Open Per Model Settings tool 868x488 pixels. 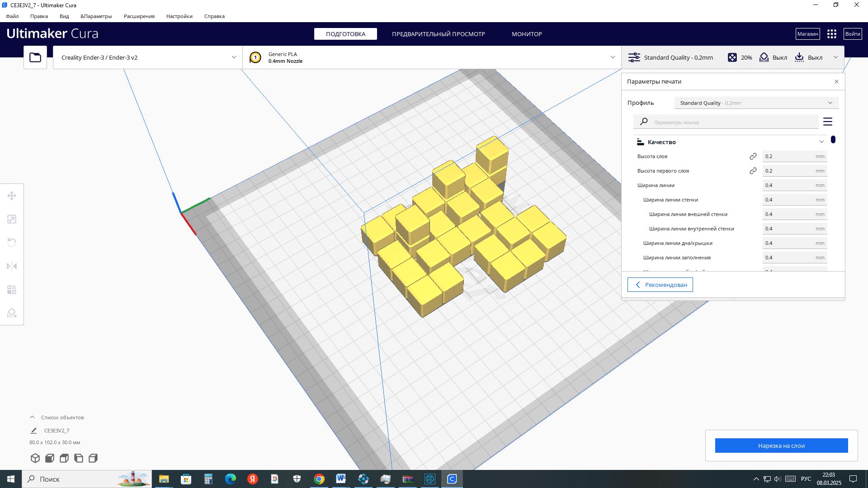tap(12, 290)
